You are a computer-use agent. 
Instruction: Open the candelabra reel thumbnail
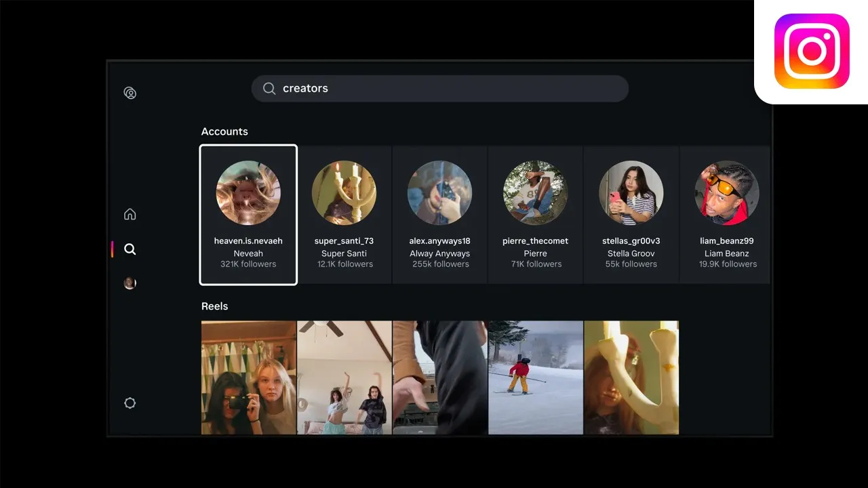point(631,378)
